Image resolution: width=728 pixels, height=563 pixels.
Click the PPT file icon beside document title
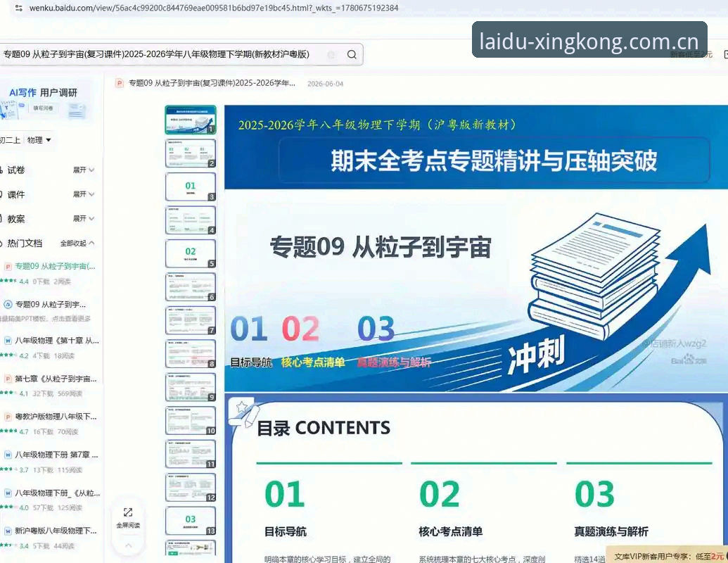point(120,83)
